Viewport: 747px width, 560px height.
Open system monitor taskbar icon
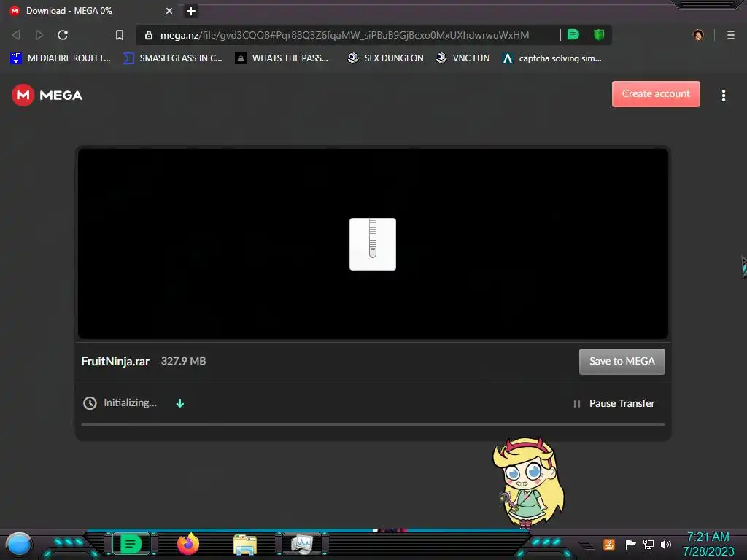(x=302, y=544)
